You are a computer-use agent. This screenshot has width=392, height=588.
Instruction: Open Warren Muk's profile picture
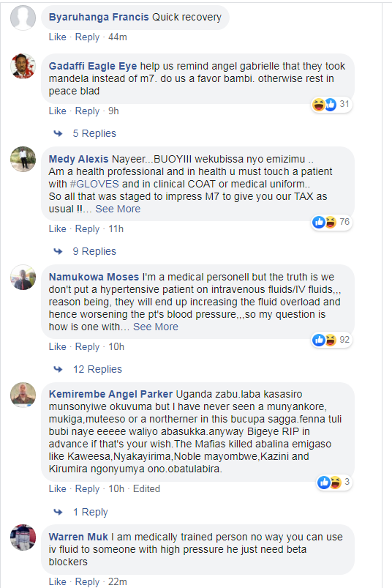[x=23, y=537]
